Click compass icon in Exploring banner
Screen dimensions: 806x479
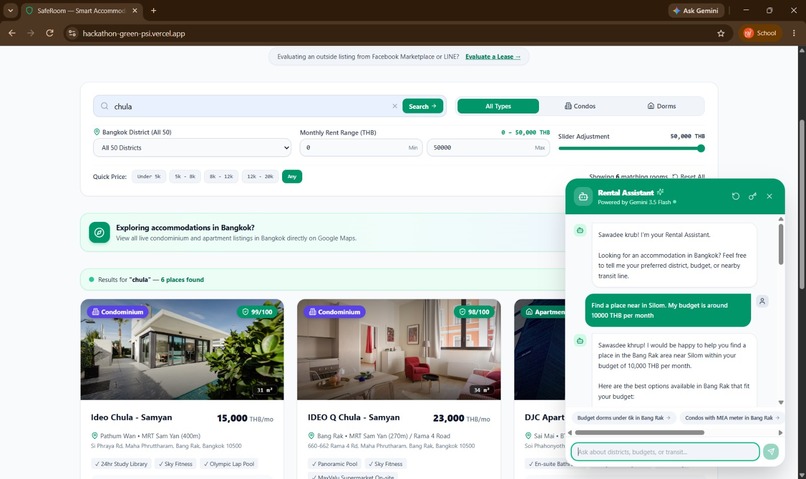coord(99,232)
